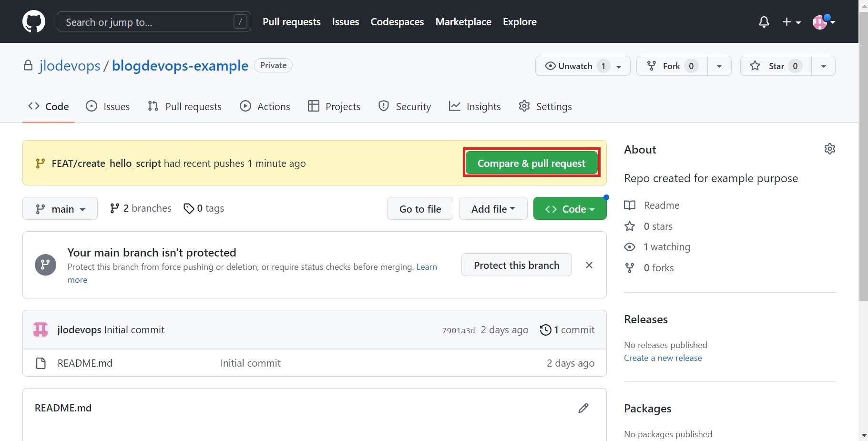The width and height of the screenshot is (868, 441).
Task: Click the scrollbar down arrow
Action: (x=863, y=436)
